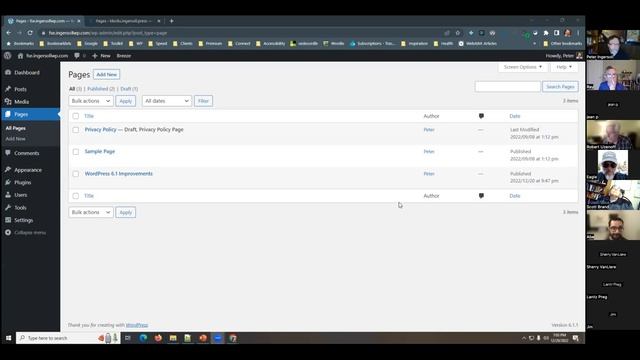The height and width of the screenshot is (360, 640).
Task: Visit site via home icon in admin bar
Action: 20,56
